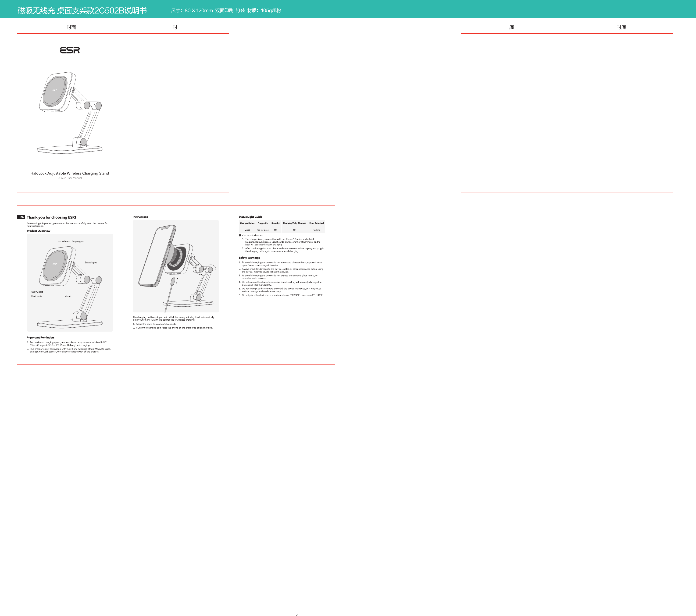Select the 'Wireless charging pad' callout label

click(73, 241)
